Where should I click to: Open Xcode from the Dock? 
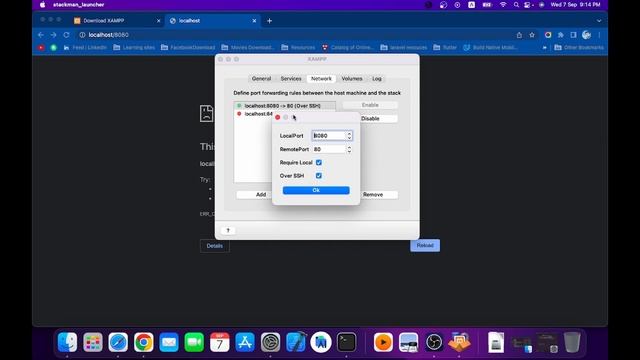pos(296,342)
